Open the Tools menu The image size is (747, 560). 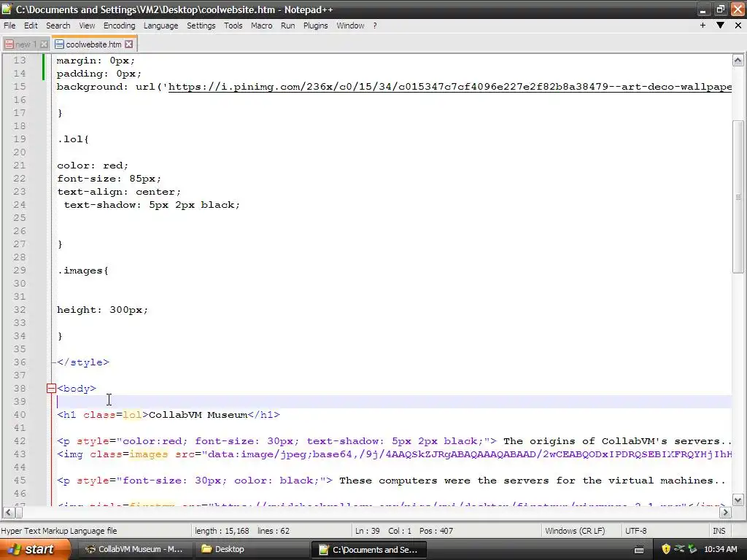point(233,26)
